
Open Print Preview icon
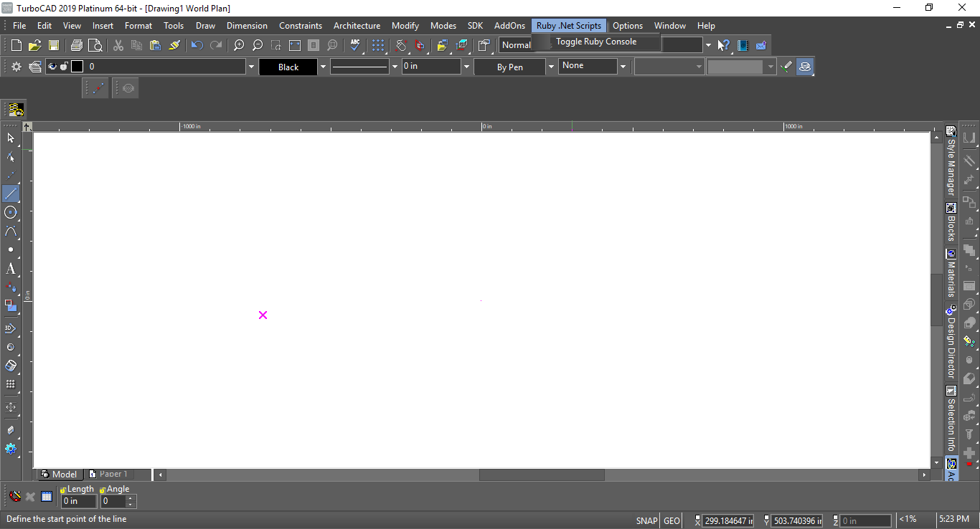(x=95, y=45)
